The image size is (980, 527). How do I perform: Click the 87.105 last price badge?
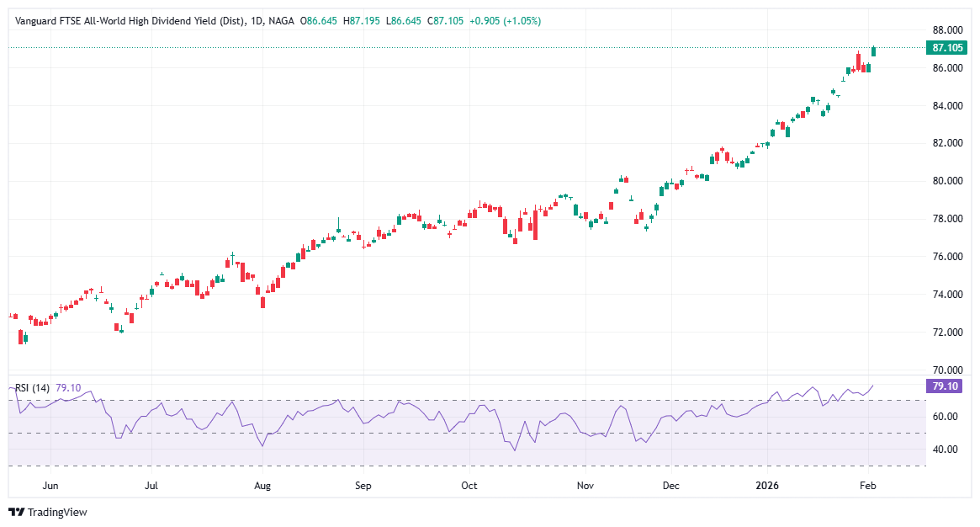(947, 48)
